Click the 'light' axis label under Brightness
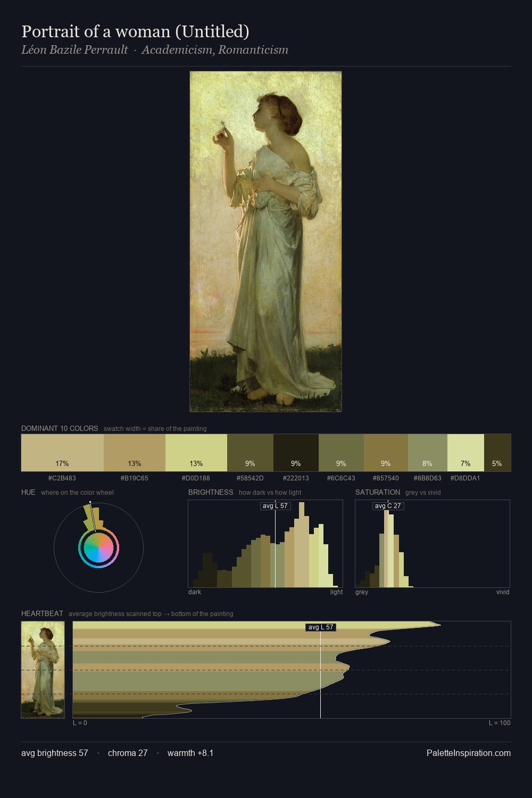Image resolution: width=532 pixels, height=798 pixels. (x=337, y=592)
